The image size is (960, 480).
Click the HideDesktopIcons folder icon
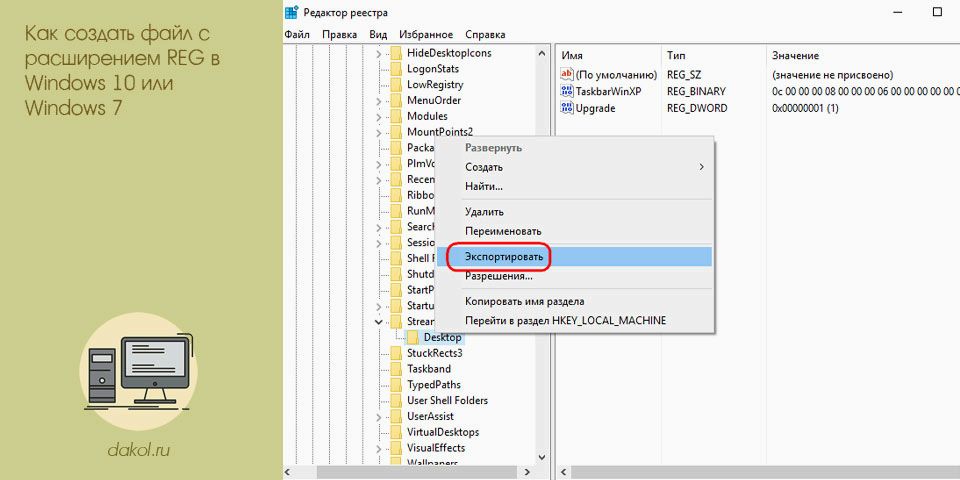(396, 53)
